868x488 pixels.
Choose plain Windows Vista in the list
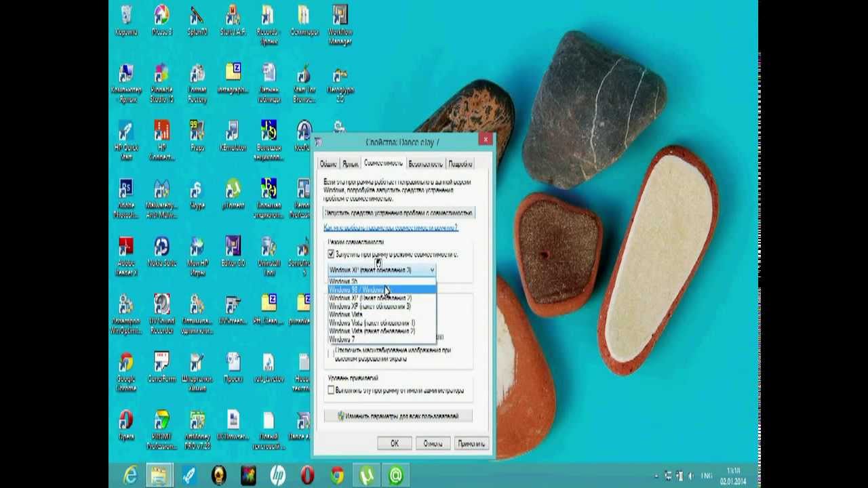382,314
